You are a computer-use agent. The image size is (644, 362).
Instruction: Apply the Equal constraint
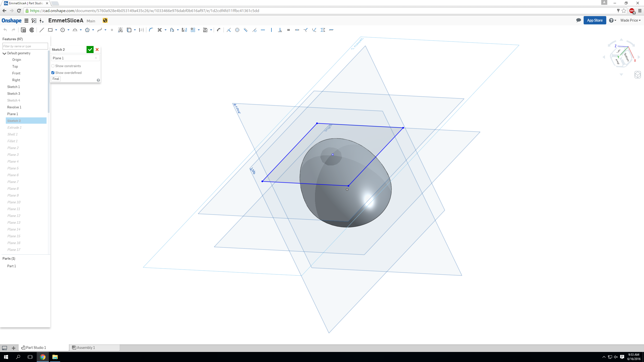click(x=289, y=30)
